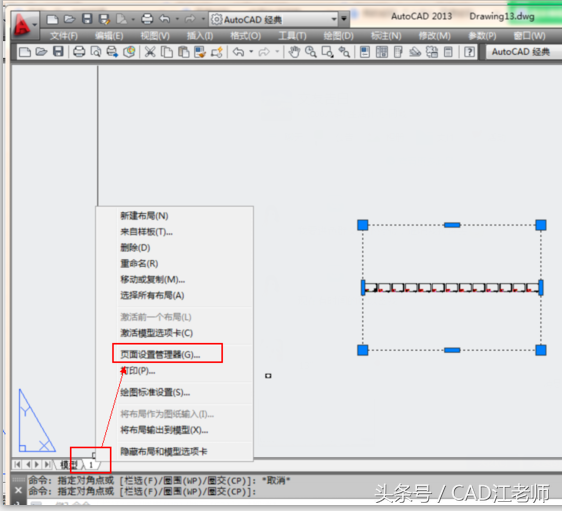Image resolution: width=562 pixels, height=511 pixels.
Task: Click Redo arrow in quick access toolbar
Action: (190, 19)
